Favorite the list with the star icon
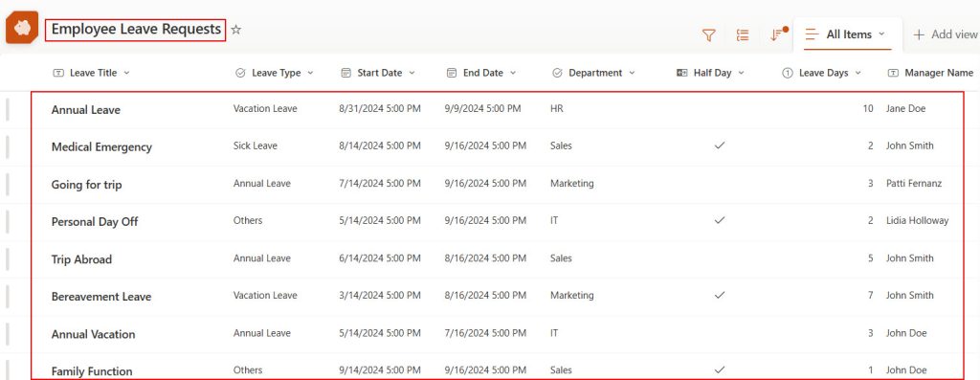Screen dimensions: 980x380 coord(235,30)
